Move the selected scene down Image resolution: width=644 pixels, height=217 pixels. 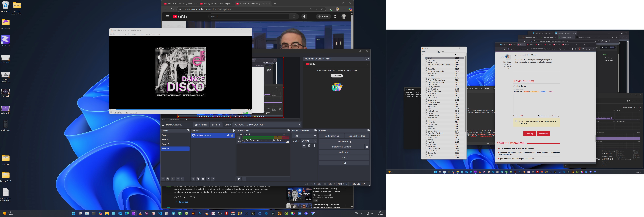pos(183,179)
